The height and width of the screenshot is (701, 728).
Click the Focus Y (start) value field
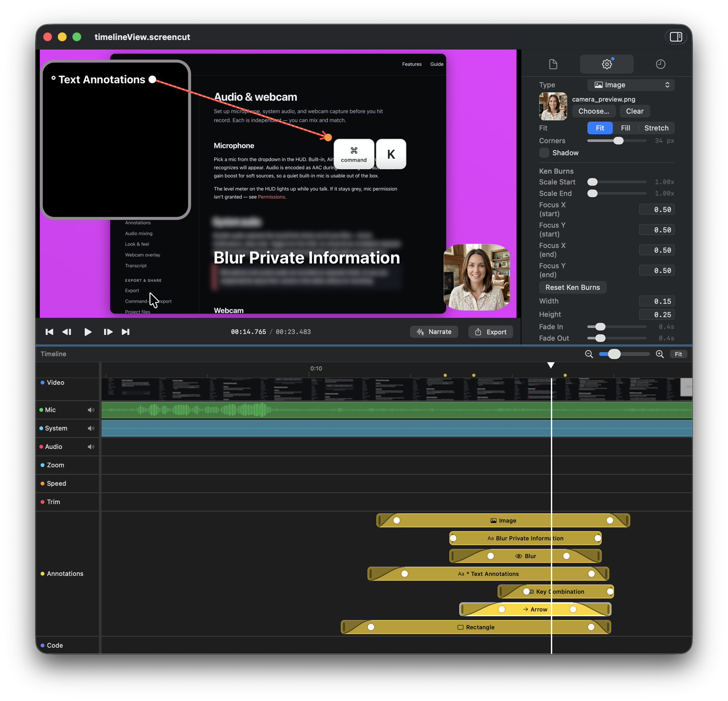point(656,230)
